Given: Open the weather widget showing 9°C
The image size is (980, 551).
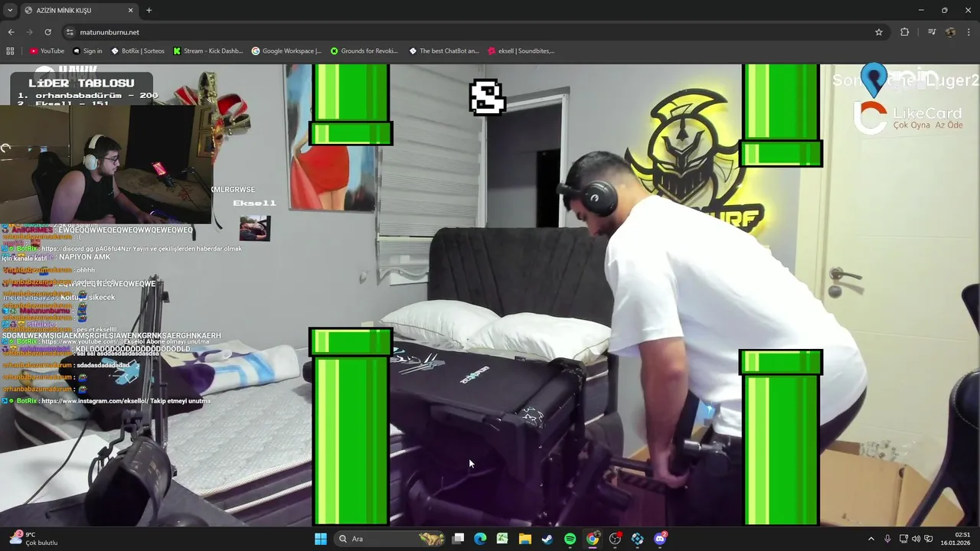Looking at the screenshot, I should click(34, 539).
